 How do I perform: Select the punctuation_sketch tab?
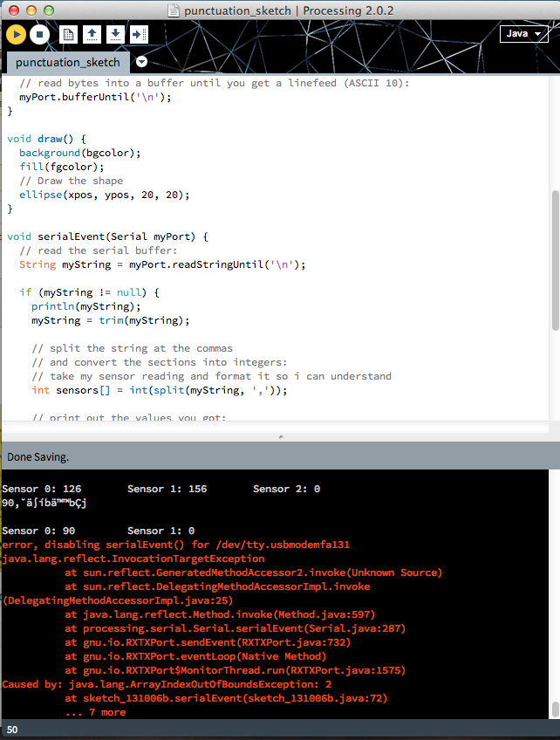tap(67, 63)
